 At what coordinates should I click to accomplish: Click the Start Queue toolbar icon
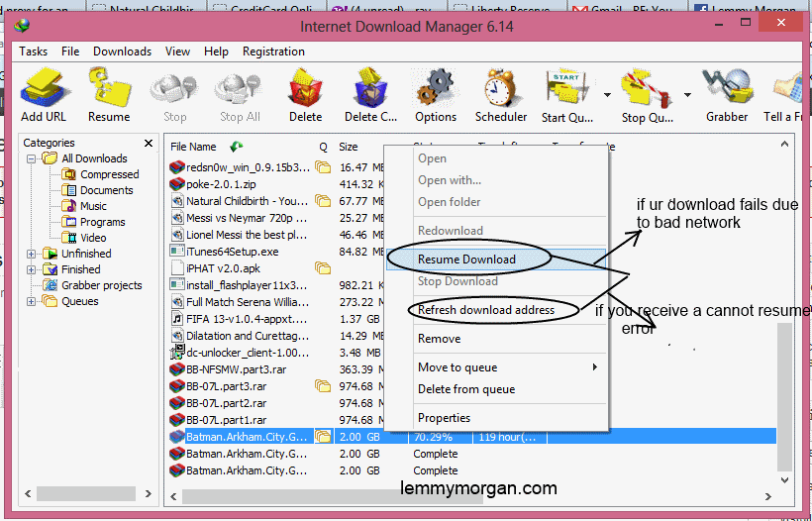coord(567,96)
